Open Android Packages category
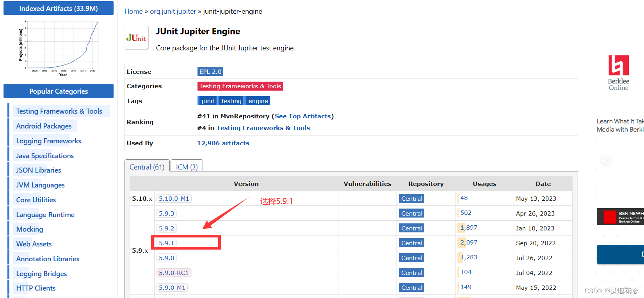The width and height of the screenshot is (644, 298). click(x=44, y=126)
